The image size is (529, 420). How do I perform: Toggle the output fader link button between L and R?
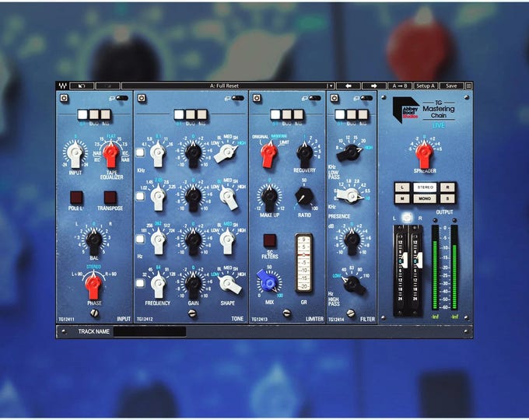(407, 218)
